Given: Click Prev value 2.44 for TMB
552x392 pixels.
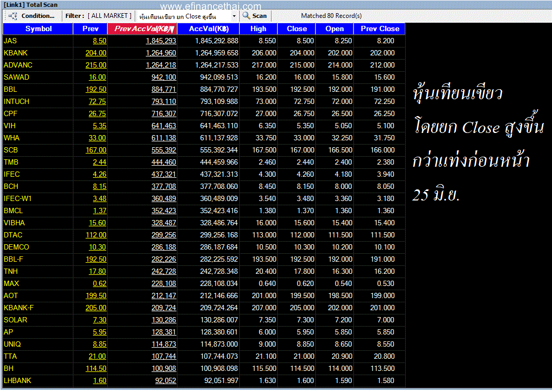Looking at the screenshot, I should [99, 162].
